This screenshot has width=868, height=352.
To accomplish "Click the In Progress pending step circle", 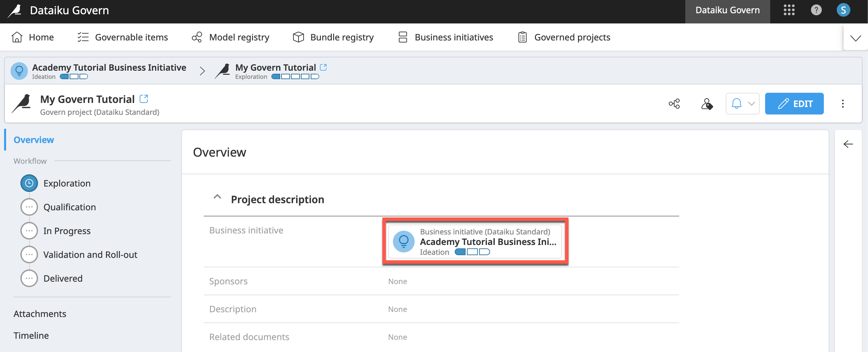I will click(x=29, y=231).
